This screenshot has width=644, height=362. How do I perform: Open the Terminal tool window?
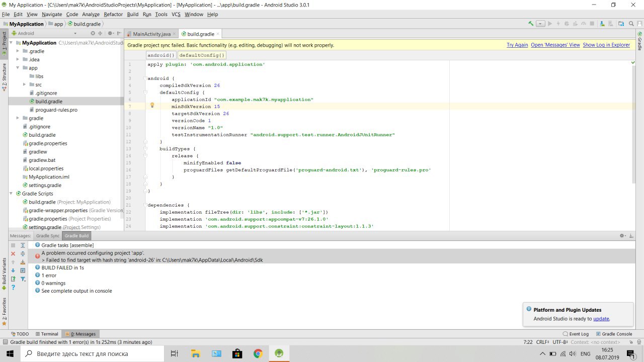[47, 334]
